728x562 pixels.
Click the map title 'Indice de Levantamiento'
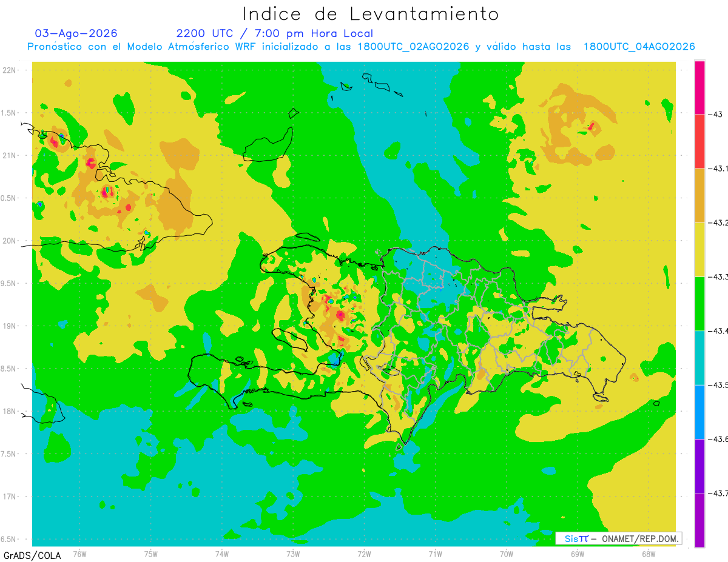pos(371,14)
